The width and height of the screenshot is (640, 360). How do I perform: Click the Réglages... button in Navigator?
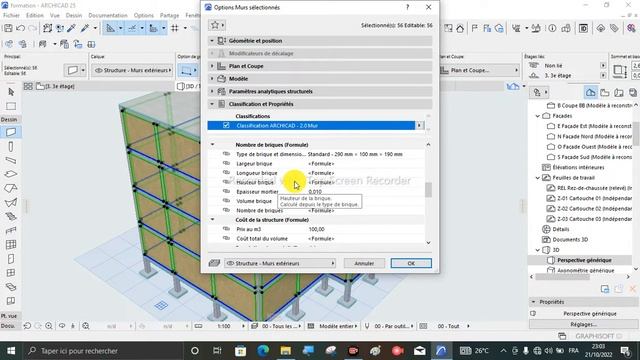[584, 324]
